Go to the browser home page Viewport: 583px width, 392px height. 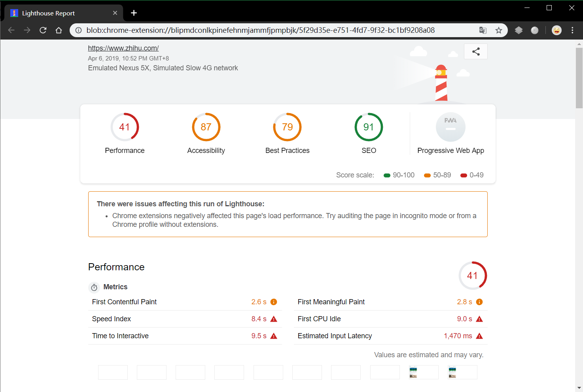tap(59, 30)
